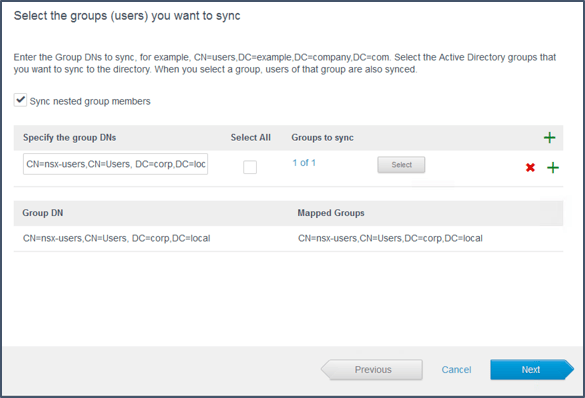585x398 pixels.
Task: Select the Group DN value CN=nsx-users,CN=Users, DC=corp,DC=local
Action: tap(117, 238)
